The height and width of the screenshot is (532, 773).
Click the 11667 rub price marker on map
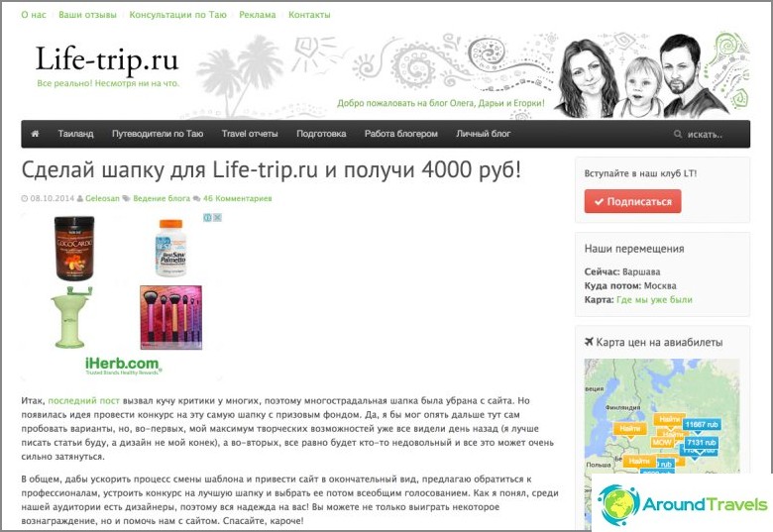click(702, 425)
